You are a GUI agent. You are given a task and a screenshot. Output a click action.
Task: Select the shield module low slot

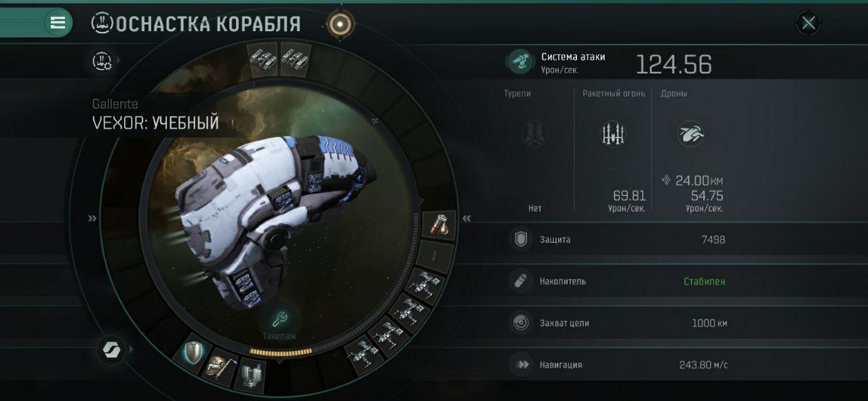(x=193, y=351)
